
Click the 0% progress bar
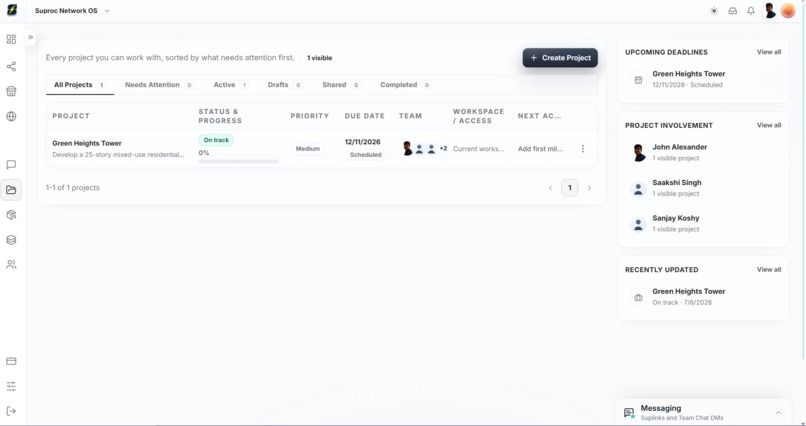point(239,161)
